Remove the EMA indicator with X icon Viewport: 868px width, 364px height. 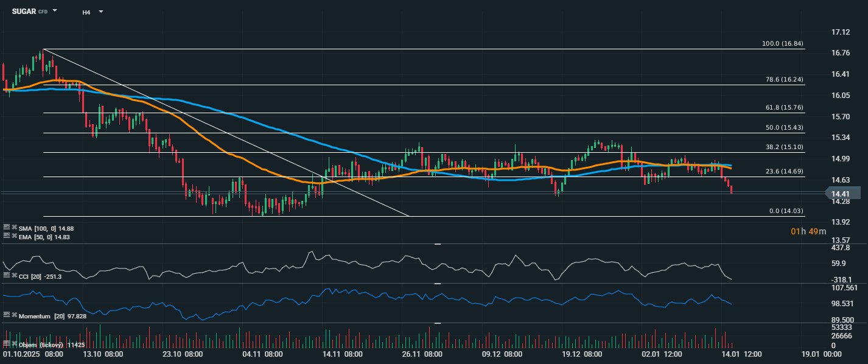coord(15,236)
